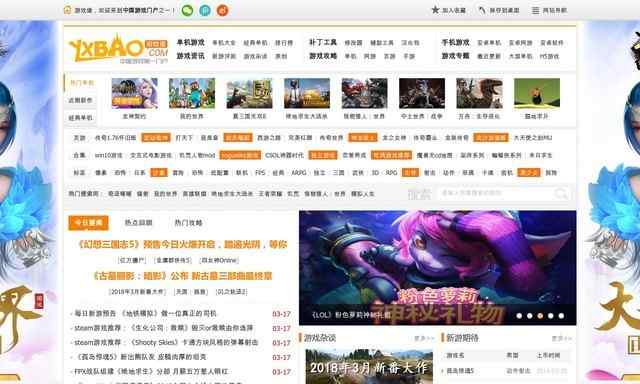Viewport: 640px width, 384px height.
Task: Open the FPX战队组建 绝地求生 news link
Action: [151, 372]
